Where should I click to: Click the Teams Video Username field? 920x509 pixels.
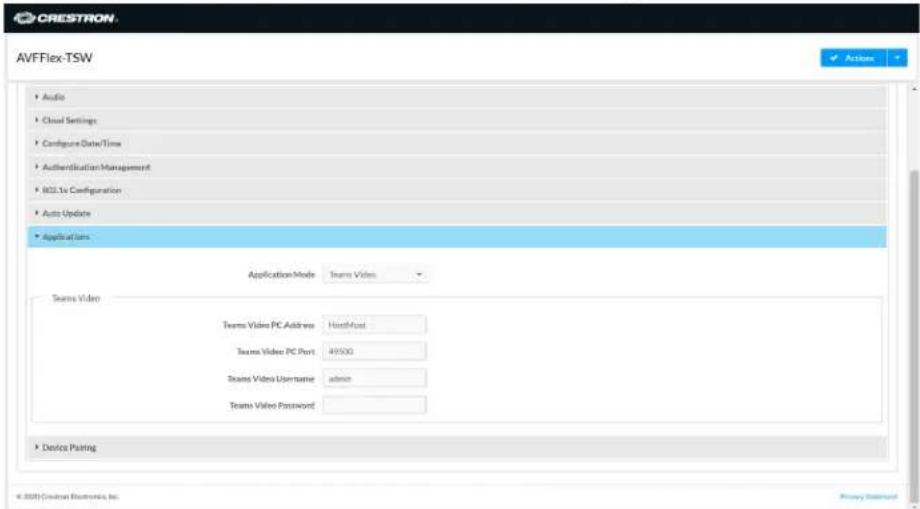tap(374, 378)
